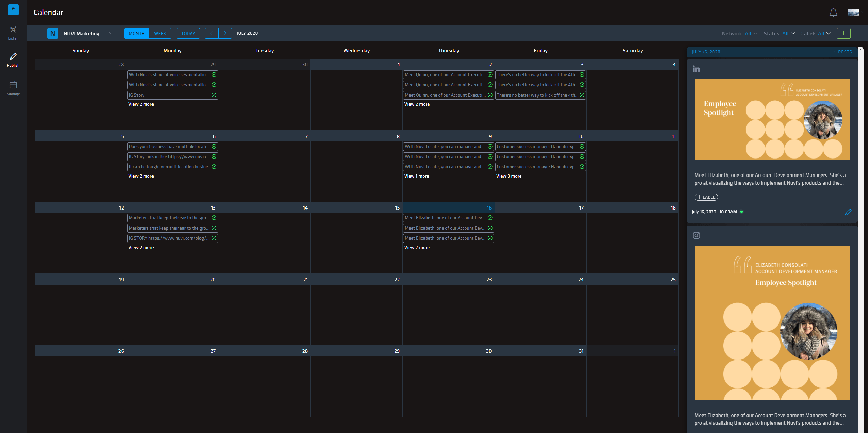
Task: Open 'IG Story Link in Bio' post
Action: click(173, 157)
